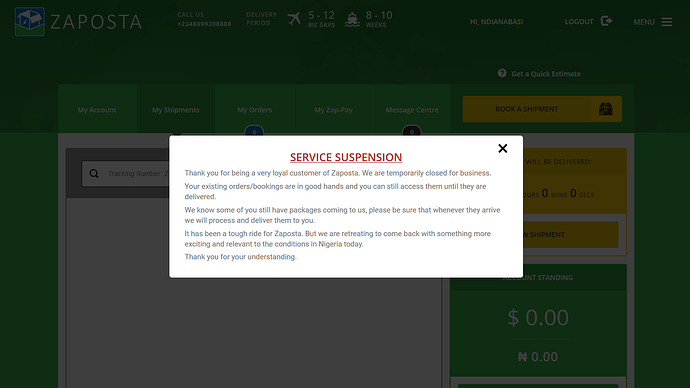Click the Zaposta box logo icon

[x=29, y=22]
